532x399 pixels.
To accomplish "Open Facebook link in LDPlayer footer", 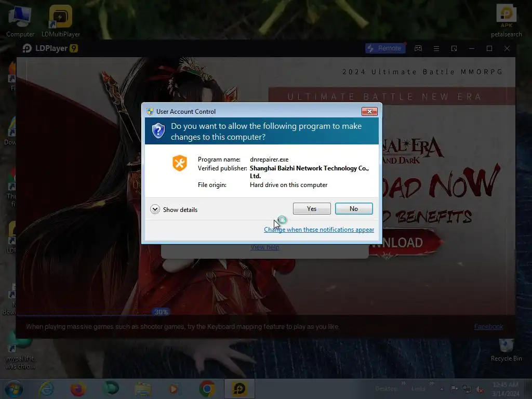I will (x=488, y=326).
